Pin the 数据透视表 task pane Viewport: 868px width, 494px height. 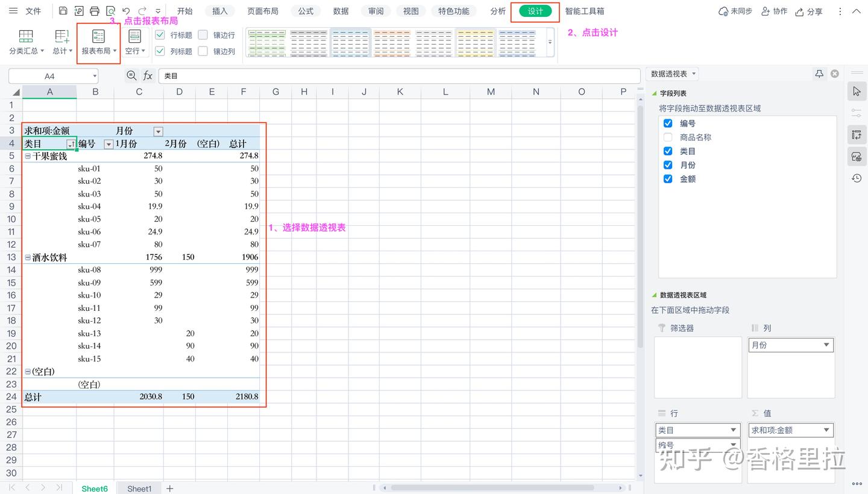click(x=819, y=73)
